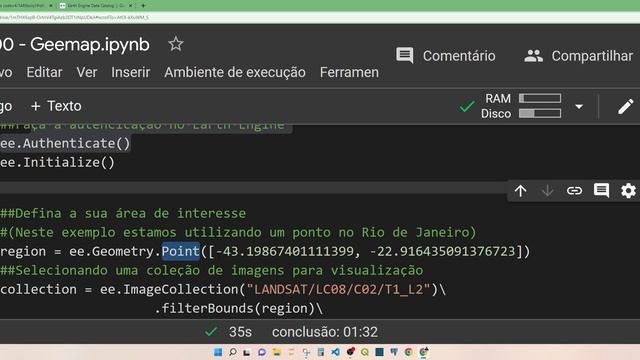Click the 35s execution time status

[240, 332]
